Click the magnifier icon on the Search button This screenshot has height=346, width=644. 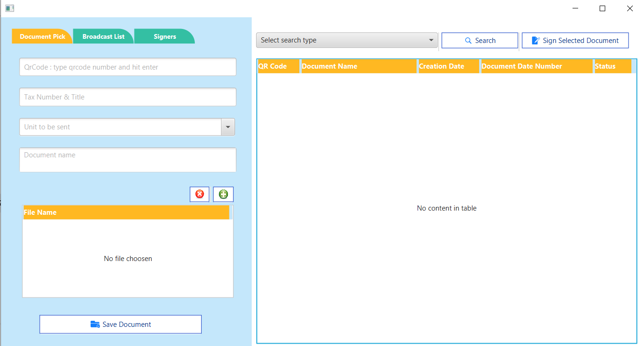(x=467, y=40)
